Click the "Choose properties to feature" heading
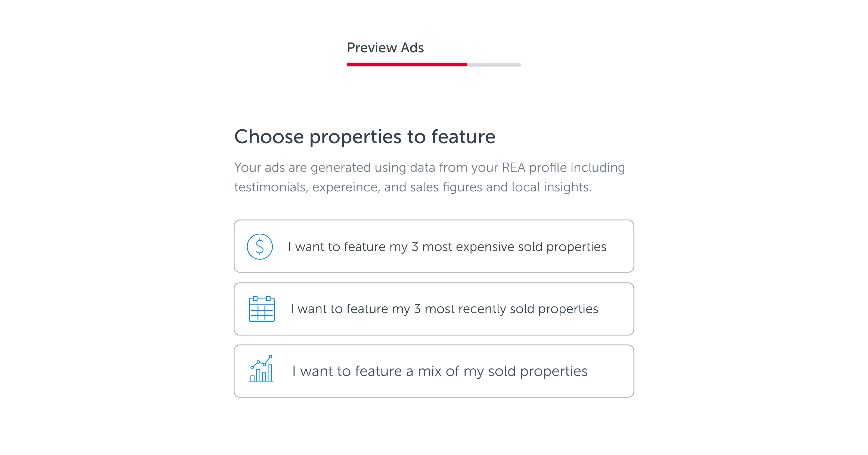Viewport: 868px width, 455px height. (x=365, y=137)
